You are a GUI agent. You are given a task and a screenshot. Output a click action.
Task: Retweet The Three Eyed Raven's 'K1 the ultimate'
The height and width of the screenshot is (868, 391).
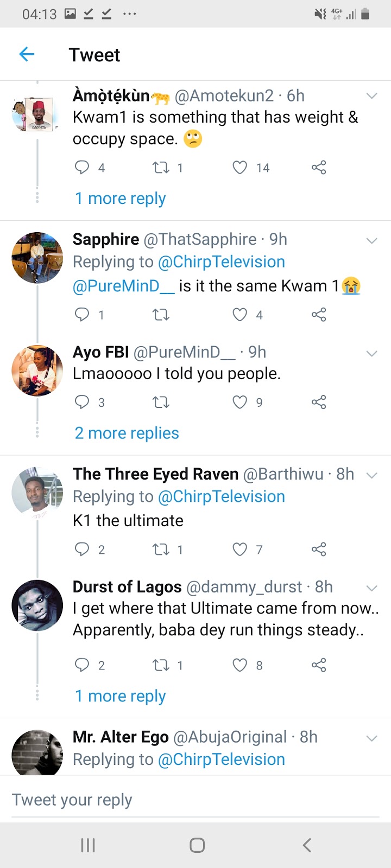click(x=161, y=550)
